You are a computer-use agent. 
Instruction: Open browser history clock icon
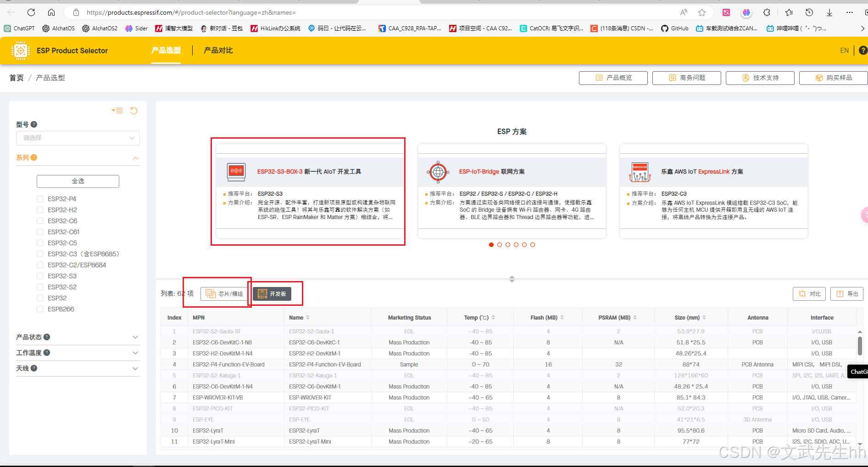pos(809,12)
